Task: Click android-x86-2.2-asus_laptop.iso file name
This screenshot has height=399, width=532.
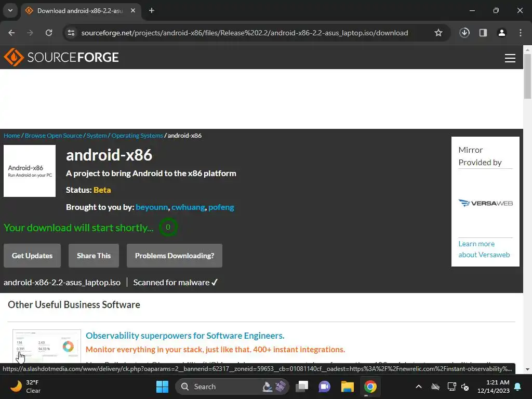Action: [x=62, y=282]
